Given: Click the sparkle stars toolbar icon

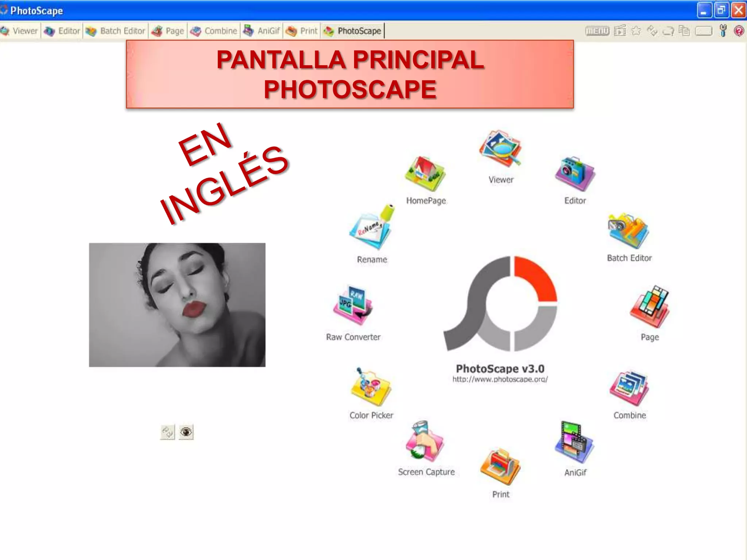Looking at the screenshot, I should 652,31.
